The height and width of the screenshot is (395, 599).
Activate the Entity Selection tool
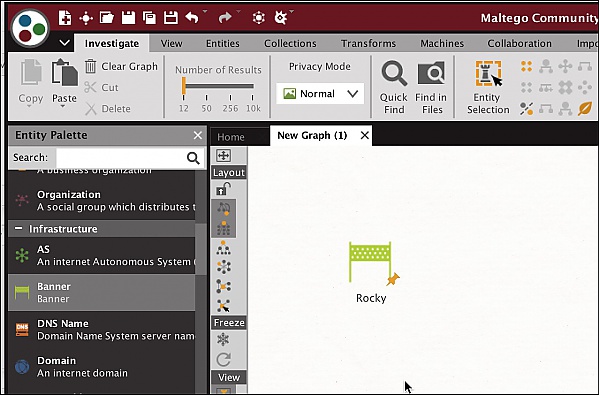(488, 87)
